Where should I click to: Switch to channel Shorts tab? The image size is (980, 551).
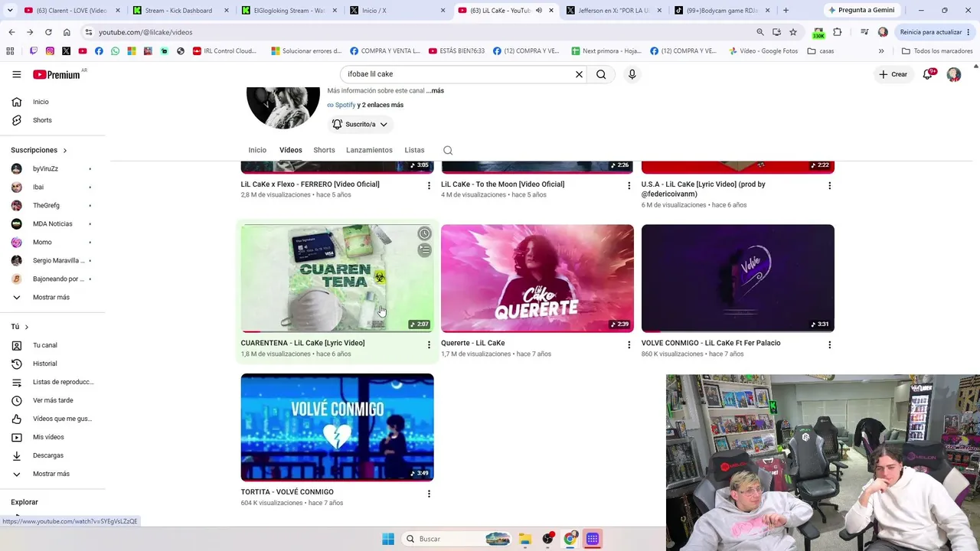[x=324, y=150]
